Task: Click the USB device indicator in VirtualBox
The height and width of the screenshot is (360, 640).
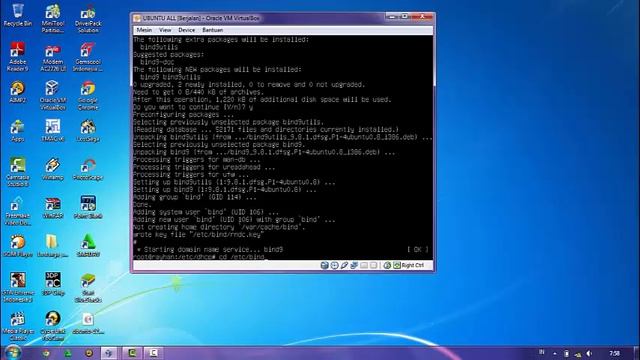Action: (344, 265)
